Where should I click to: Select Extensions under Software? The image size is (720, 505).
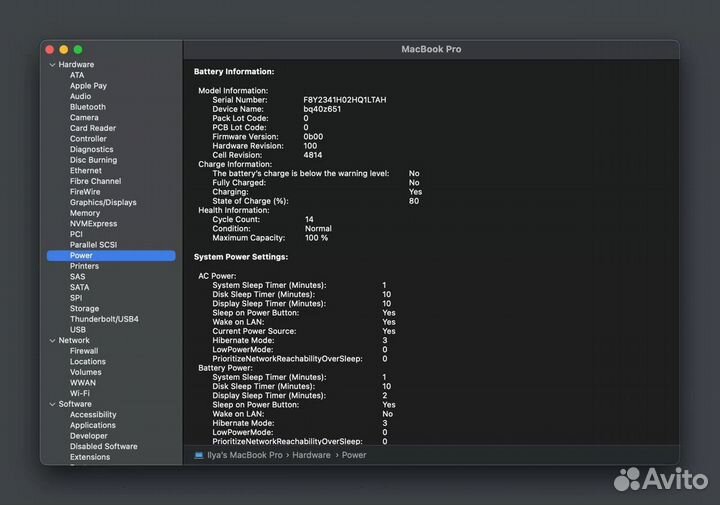pyautogui.click(x=90, y=457)
